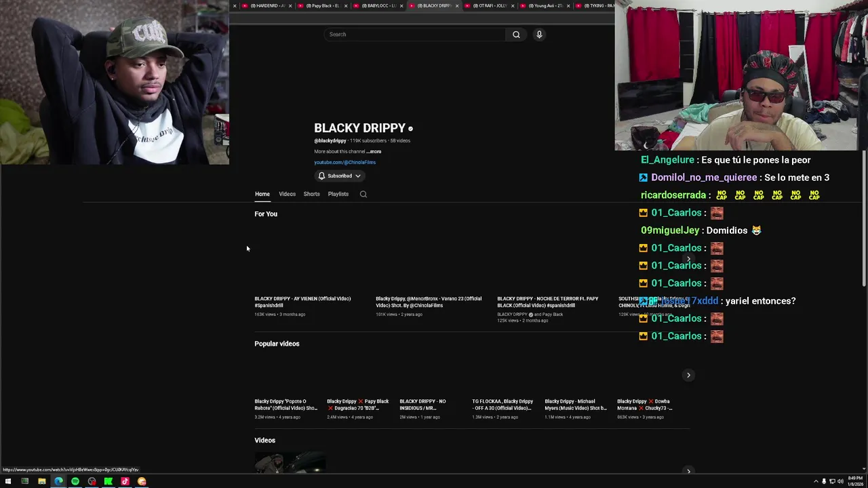
Task: Close the BABYLOCC browser tab
Action: click(401, 6)
